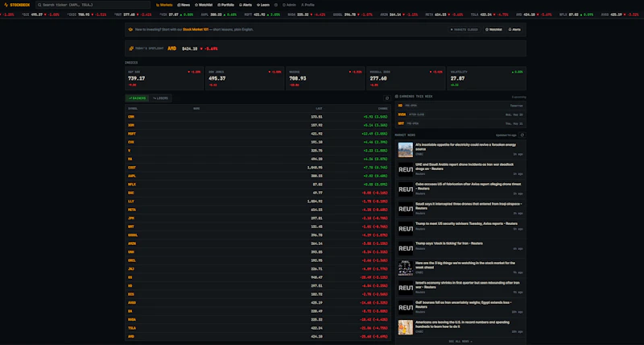Open Watchlist in the top navigation
The height and width of the screenshot is (345, 644).
coord(204,5)
